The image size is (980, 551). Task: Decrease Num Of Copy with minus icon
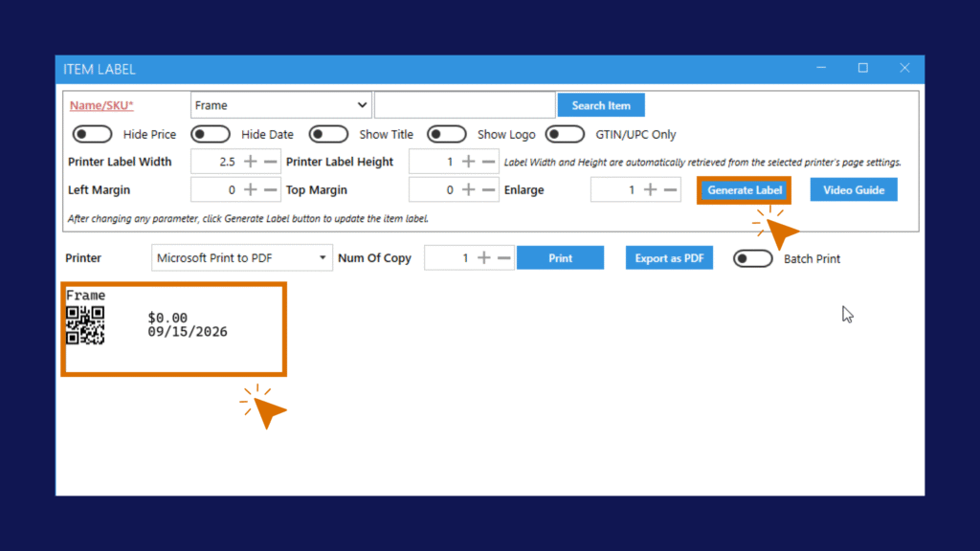pos(503,257)
